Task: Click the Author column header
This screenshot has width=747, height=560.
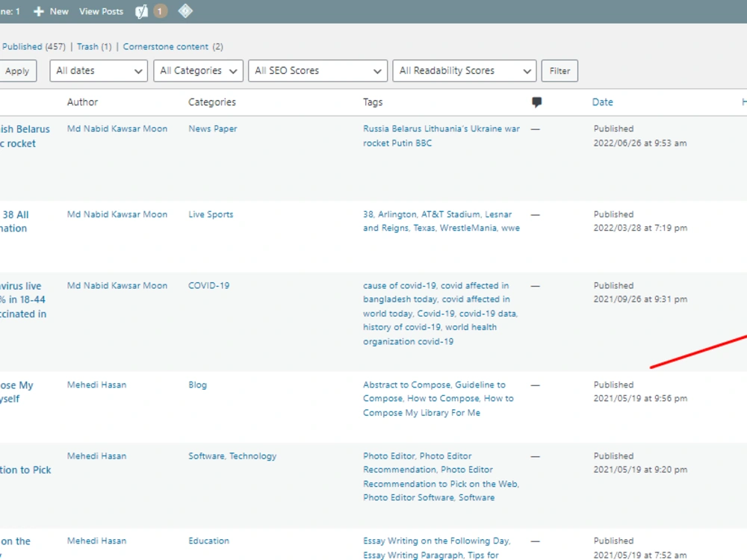Action: click(82, 102)
